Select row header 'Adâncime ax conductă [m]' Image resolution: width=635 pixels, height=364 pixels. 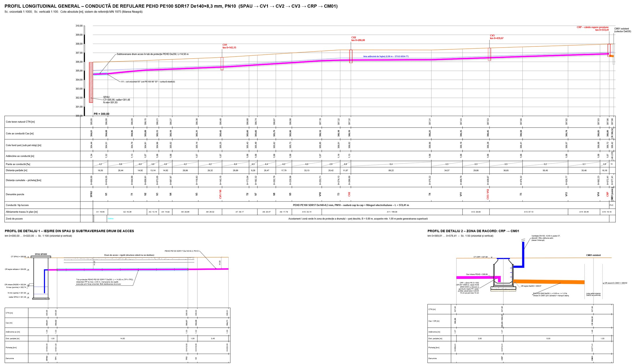pos(20,156)
